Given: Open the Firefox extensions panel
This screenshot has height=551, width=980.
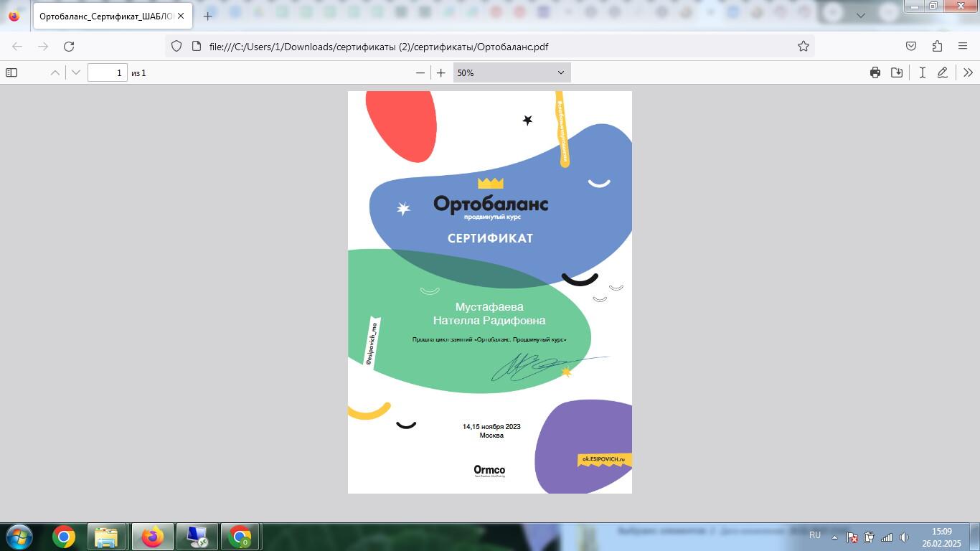Looking at the screenshot, I should (x=937, y=46).
